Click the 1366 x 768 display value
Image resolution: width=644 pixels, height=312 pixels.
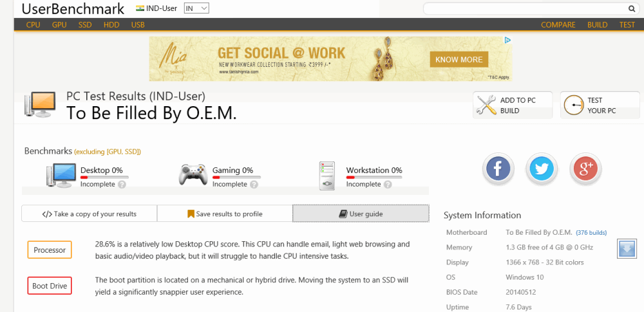pyautogui.click(x=545, y=262)
